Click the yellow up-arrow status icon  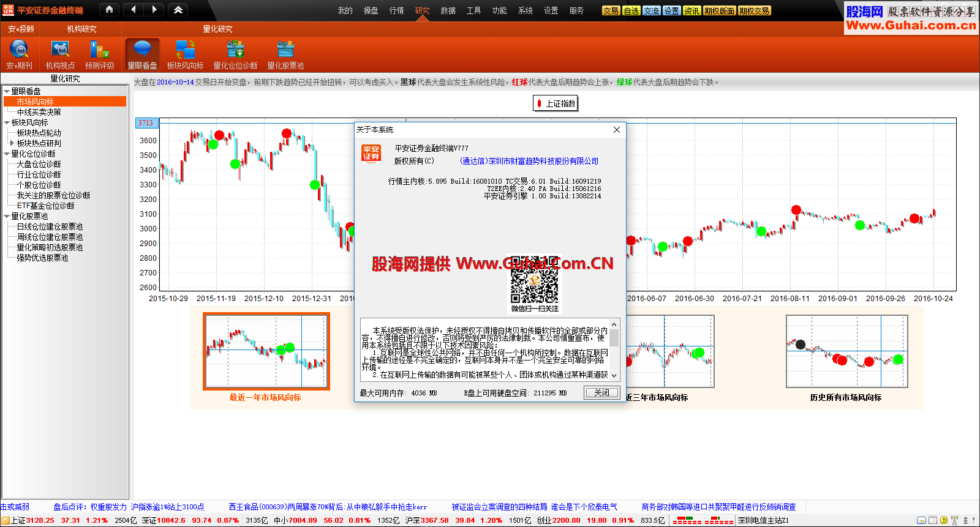[944, 520]
